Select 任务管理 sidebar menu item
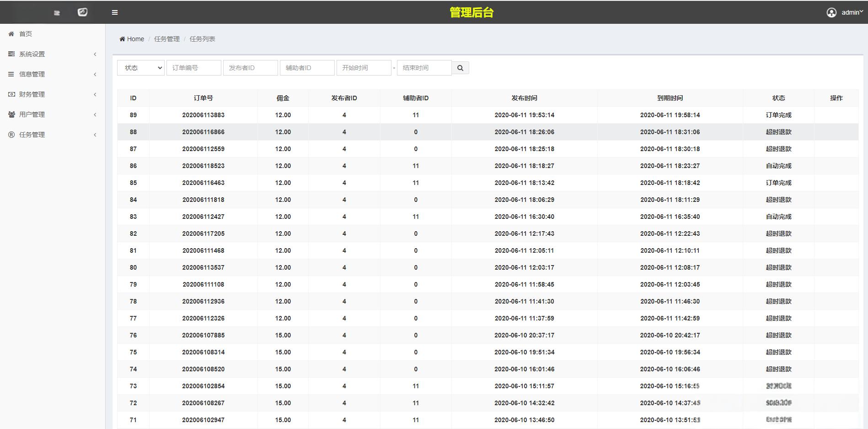Viewport: 868px width, 429px height. (x=53, y=135)
